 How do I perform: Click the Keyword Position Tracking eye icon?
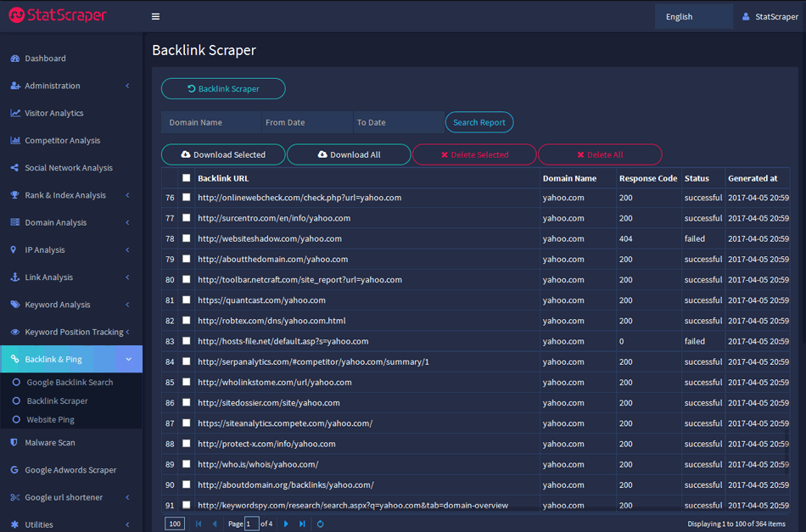click(15, 332)
